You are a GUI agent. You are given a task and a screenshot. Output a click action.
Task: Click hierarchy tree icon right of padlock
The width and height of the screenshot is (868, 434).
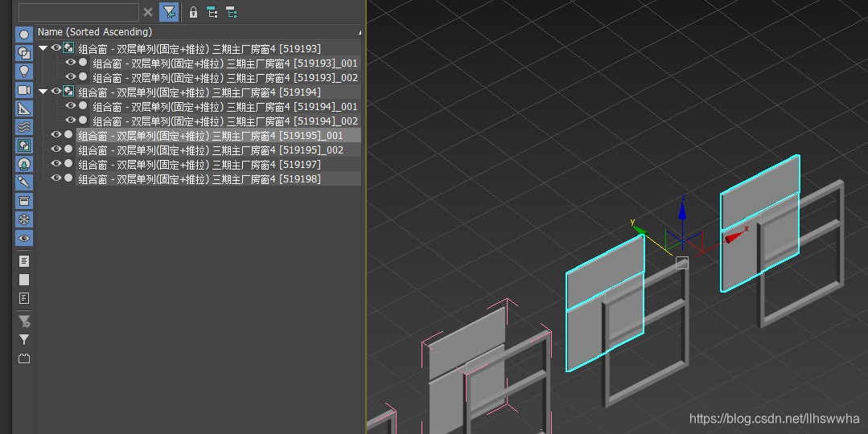pos(212,12)
